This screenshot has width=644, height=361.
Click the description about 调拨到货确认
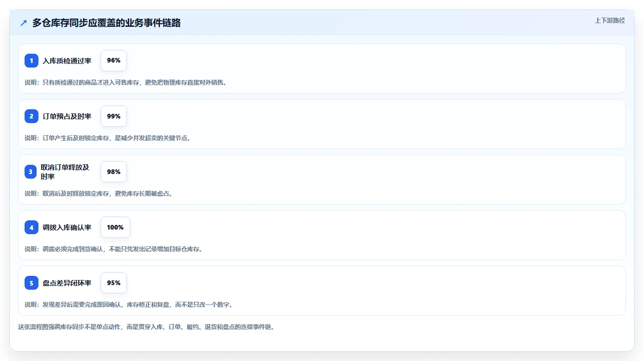tap(114, 249)
